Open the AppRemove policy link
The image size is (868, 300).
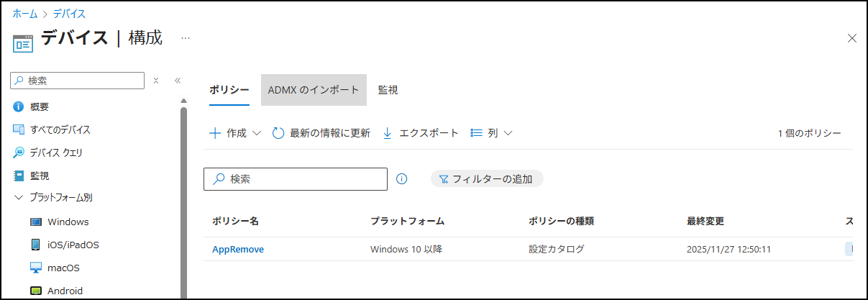(238, 250)
